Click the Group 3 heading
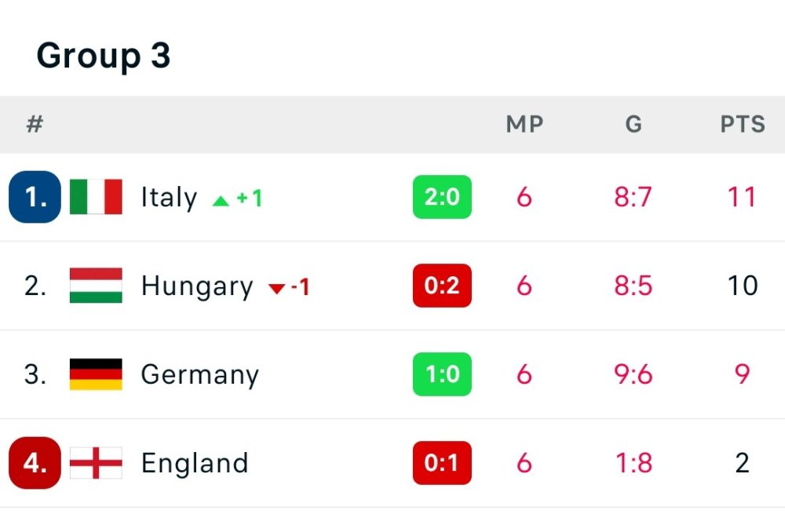This screenshot has width=785, height=532. pyautogui.click(x=103, y=56)
